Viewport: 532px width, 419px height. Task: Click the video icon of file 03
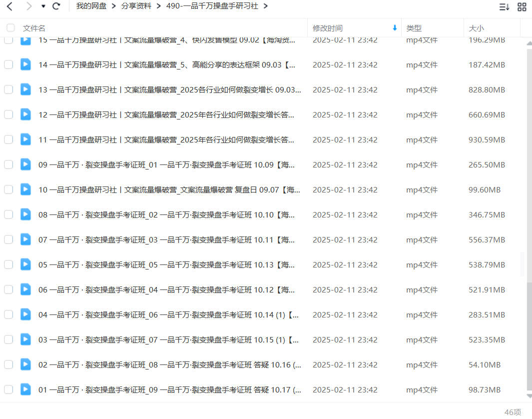(25, 339)
